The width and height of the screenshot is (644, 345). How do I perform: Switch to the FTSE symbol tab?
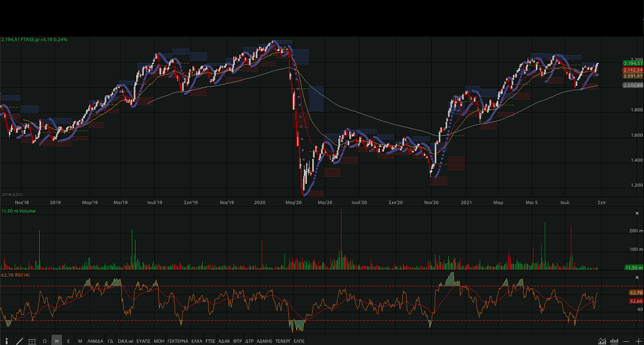click(x=210, y=341)
